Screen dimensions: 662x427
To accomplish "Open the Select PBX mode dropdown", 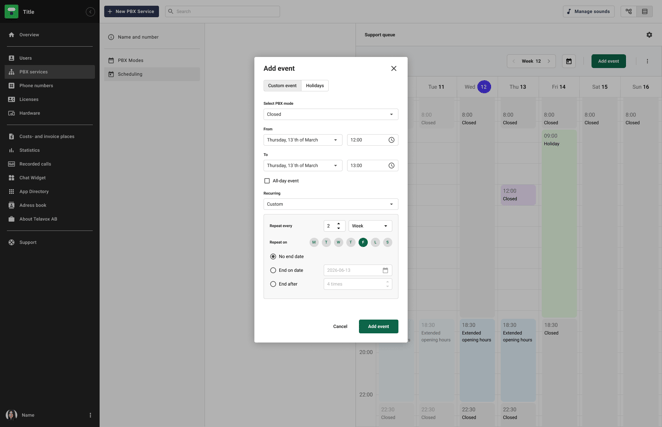I will (x=331, y=114).
